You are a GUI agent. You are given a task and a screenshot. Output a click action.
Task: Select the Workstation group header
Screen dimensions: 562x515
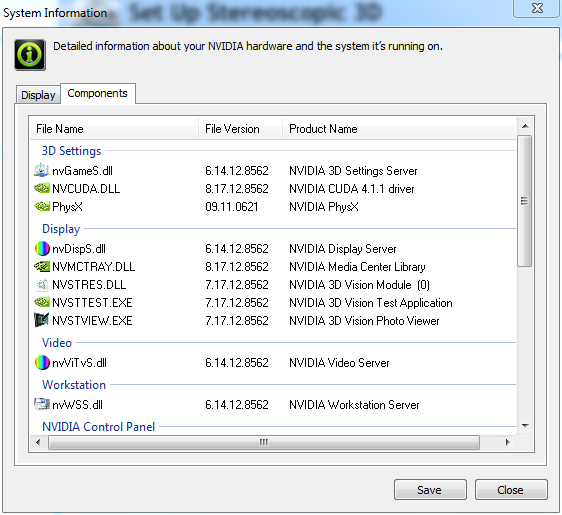click(74, 385)
